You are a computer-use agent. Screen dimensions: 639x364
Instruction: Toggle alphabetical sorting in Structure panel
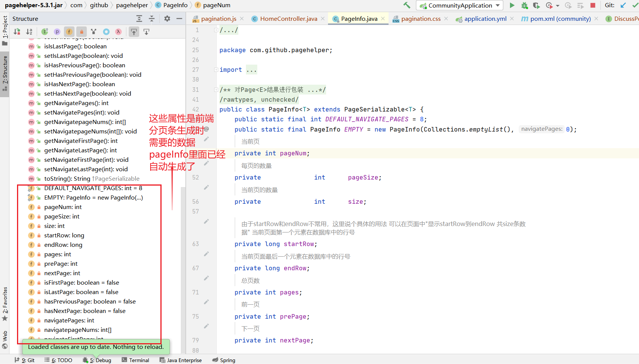(x=29, y=31)
